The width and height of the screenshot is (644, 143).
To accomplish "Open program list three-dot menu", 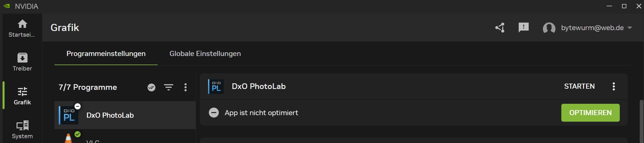I will coord(186,87).
